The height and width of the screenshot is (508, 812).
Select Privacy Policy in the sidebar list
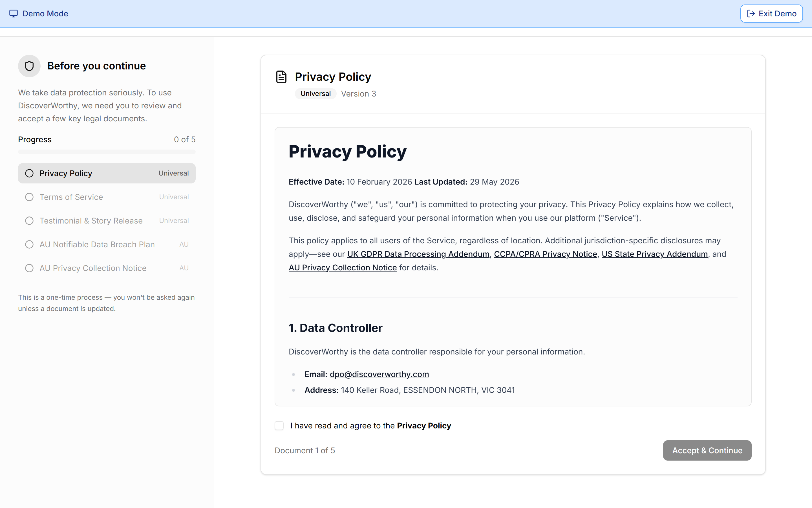click(x=107, y=173)
